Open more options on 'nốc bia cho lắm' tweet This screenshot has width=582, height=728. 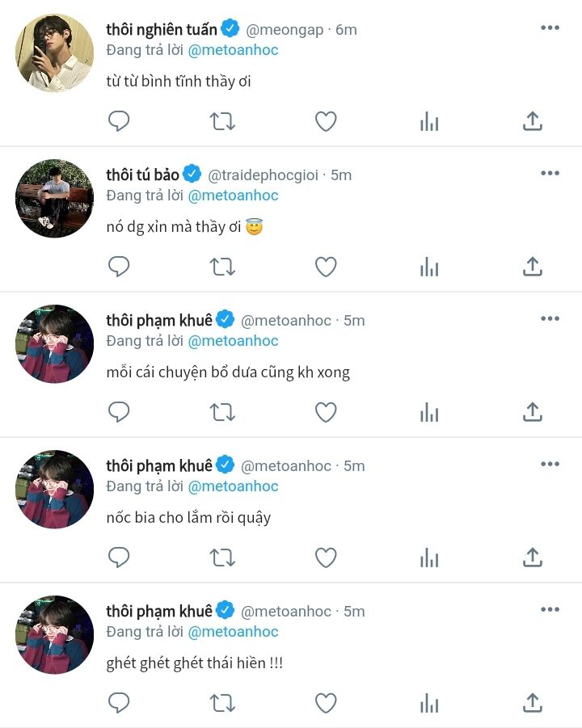tap(550, 465)
